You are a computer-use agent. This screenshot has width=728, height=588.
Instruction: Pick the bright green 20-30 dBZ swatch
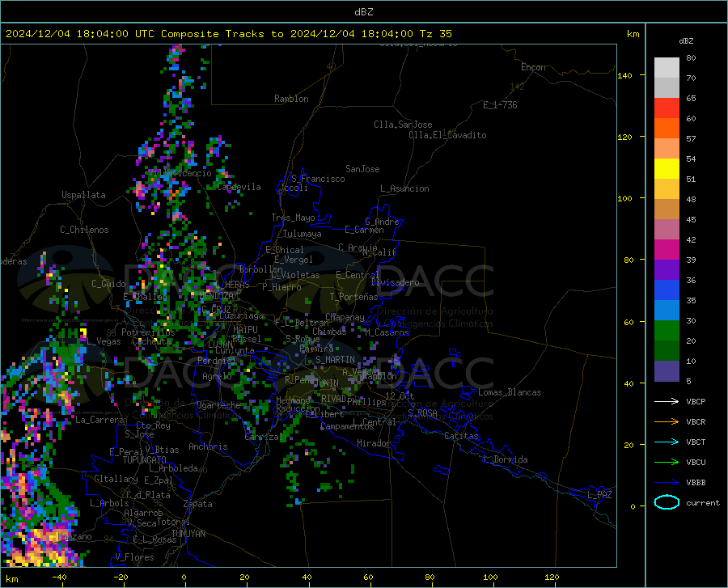coord(667,331)
